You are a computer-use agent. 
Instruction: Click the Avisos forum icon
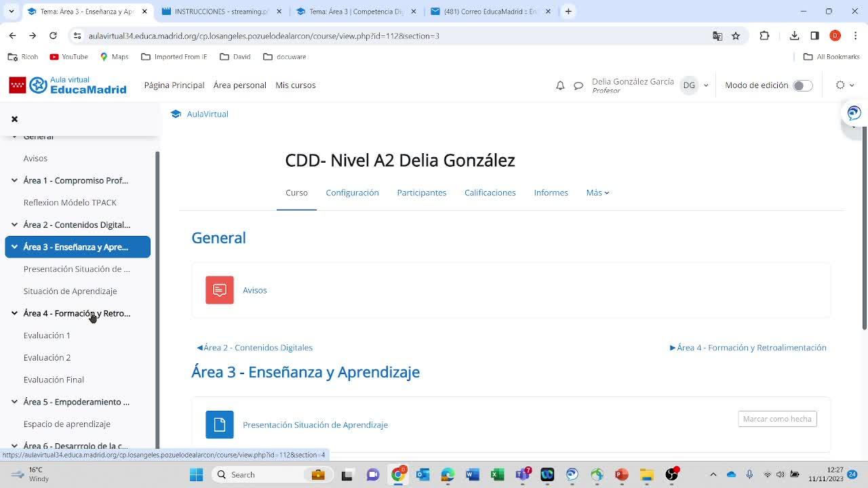coord(220,290)
